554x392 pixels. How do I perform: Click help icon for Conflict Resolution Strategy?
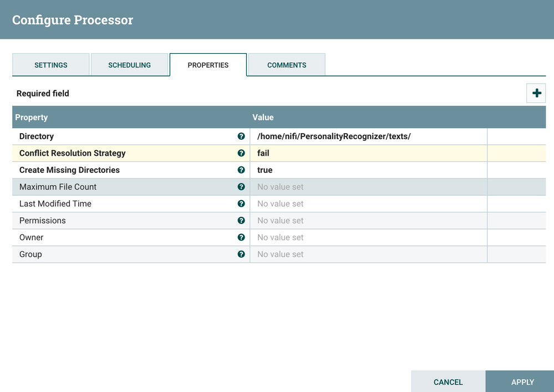241,153
